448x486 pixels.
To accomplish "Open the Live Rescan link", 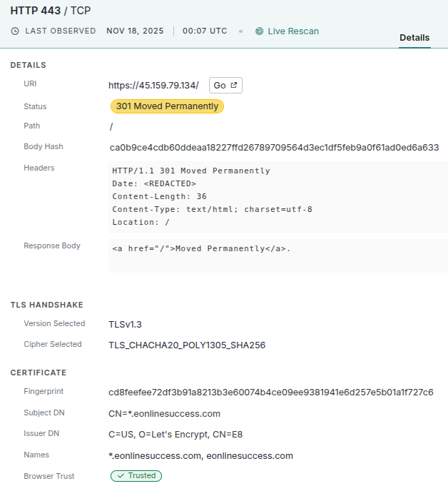I will click(x=292, y=31).
